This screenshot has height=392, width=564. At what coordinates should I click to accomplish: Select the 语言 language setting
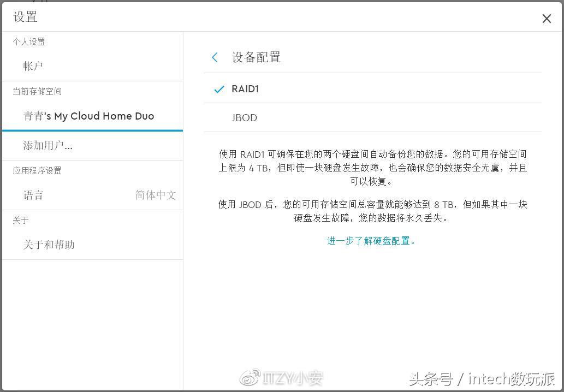tap(33, 195)
